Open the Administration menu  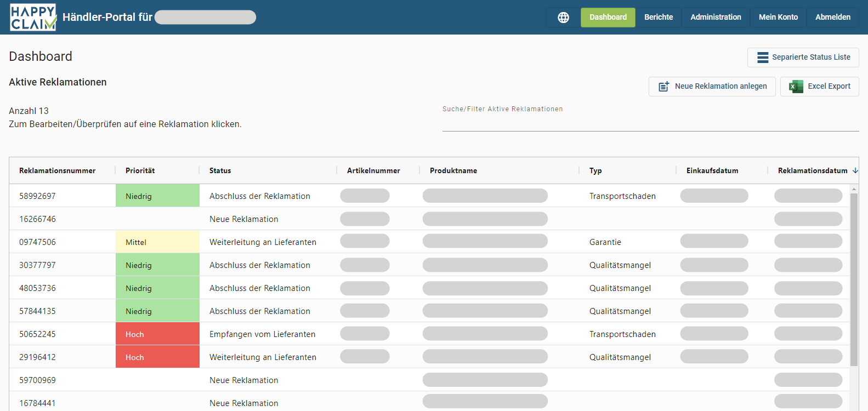pyautogui.click(x=716, y=18)
